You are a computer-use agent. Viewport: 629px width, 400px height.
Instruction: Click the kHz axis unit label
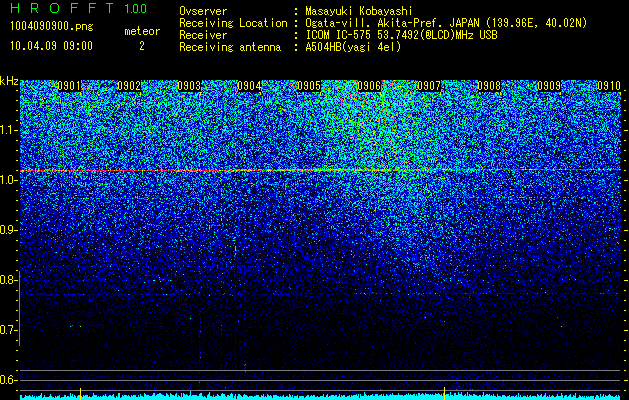coord(9,81)
